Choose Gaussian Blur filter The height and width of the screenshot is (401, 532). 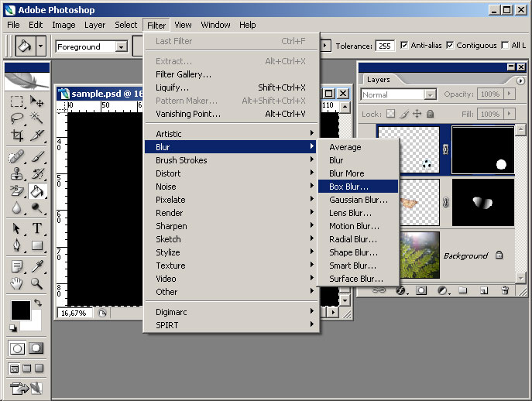(x=358, y=200)
